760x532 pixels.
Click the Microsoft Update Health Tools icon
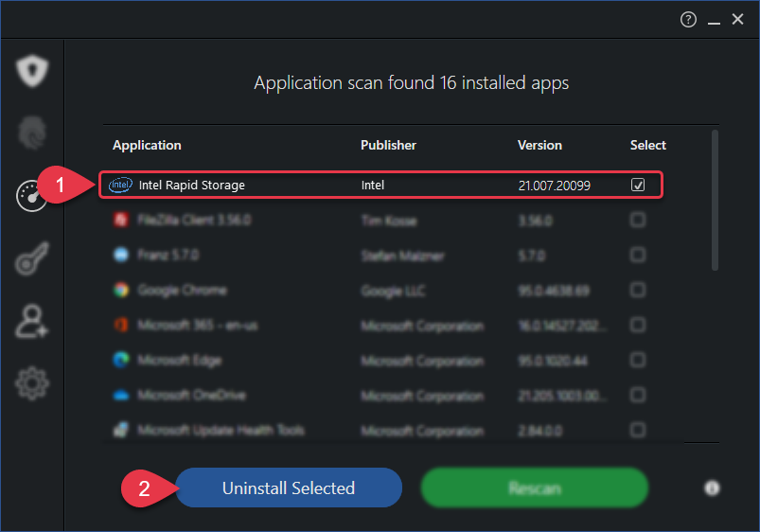[121, 430]
